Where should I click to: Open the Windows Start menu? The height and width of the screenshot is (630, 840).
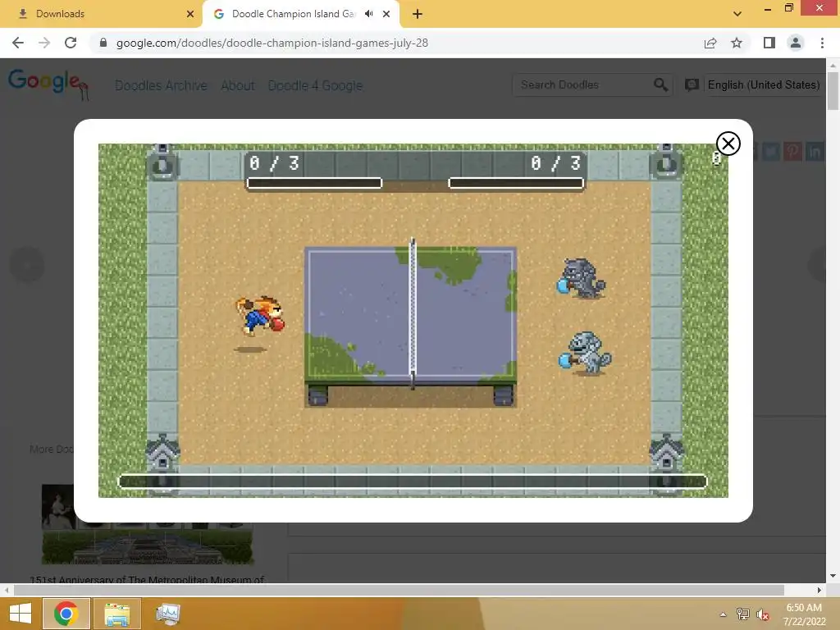[x=21, y=614]
